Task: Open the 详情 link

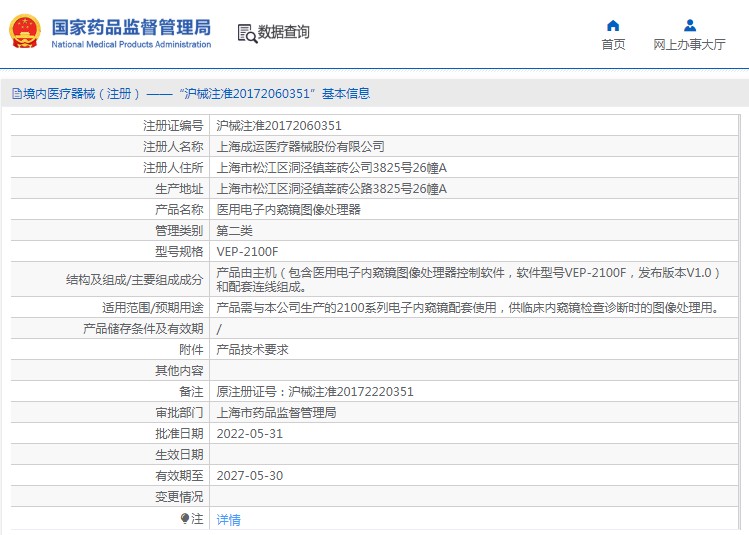Action: coord(228,519)
